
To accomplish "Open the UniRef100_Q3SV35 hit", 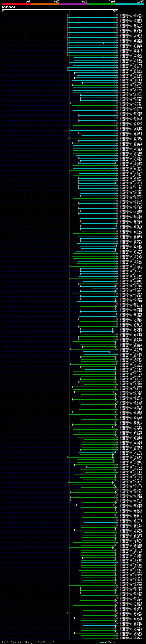I will 131,618.
